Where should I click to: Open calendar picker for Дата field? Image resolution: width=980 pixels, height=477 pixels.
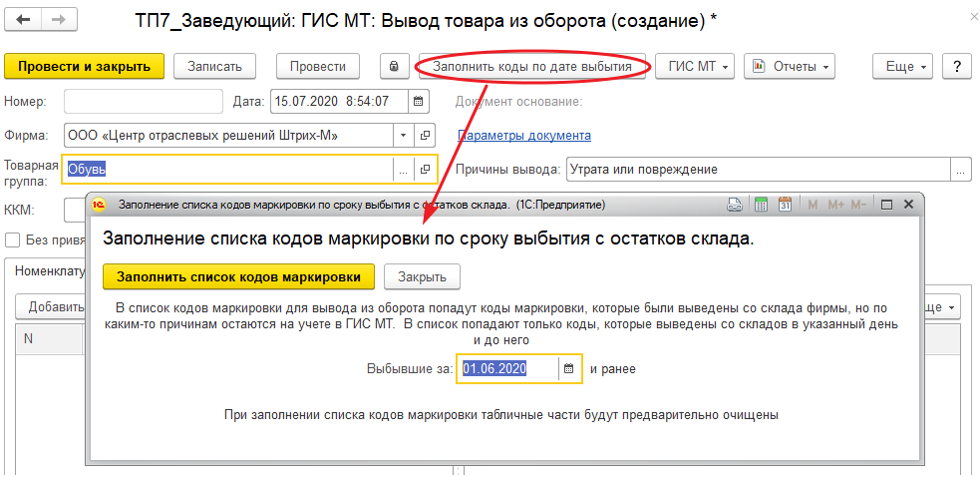(x=419, y=101)
